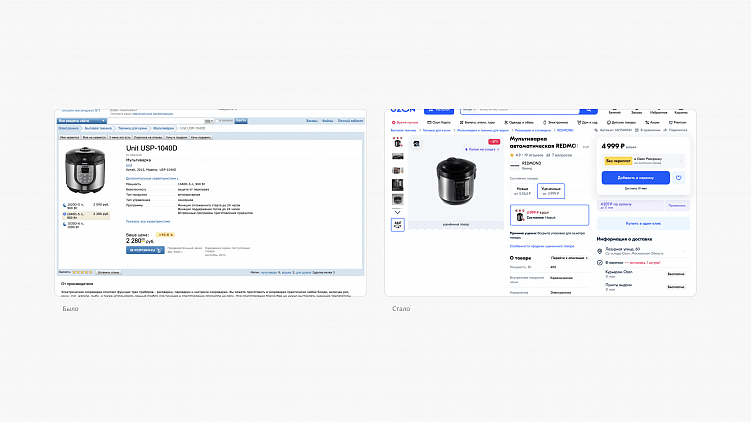751x422 pixels.
Task: Click the yellow rating stars in the old layout
Action: [82, 272]
